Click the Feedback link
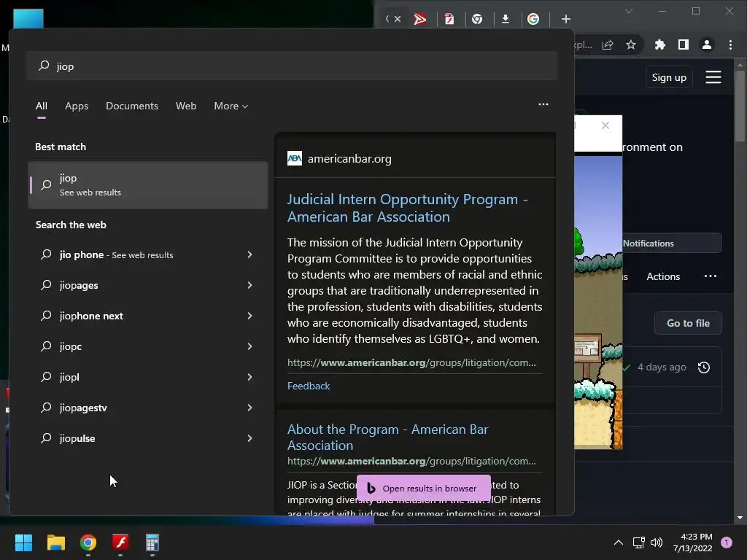747x560 pixels. tap(309, 386)
